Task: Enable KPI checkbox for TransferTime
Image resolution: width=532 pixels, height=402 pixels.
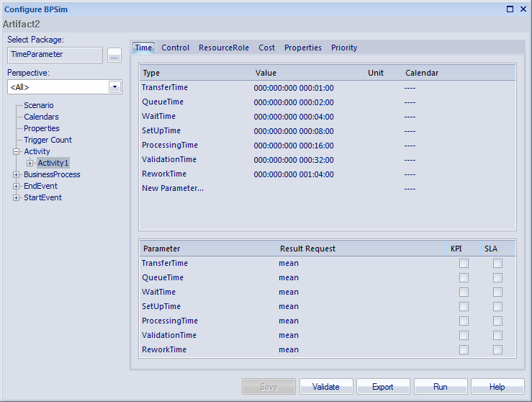Action: pyautogui.click(x=464, y=264)
